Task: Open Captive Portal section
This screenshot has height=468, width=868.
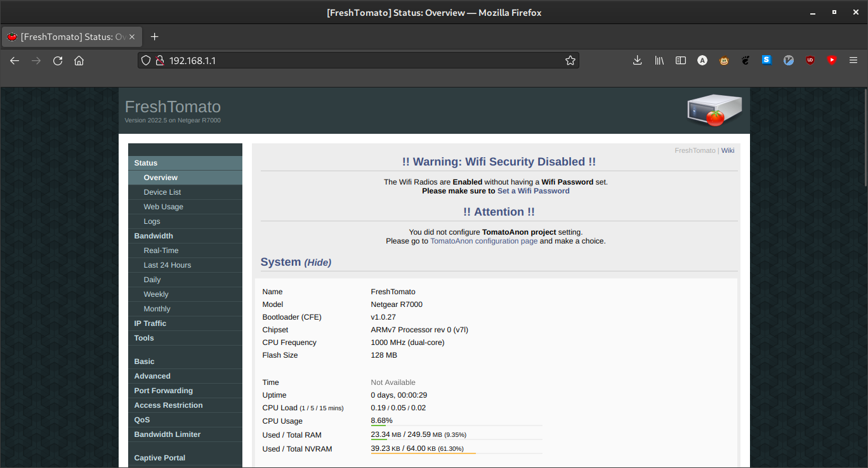Action: point(185,458)
